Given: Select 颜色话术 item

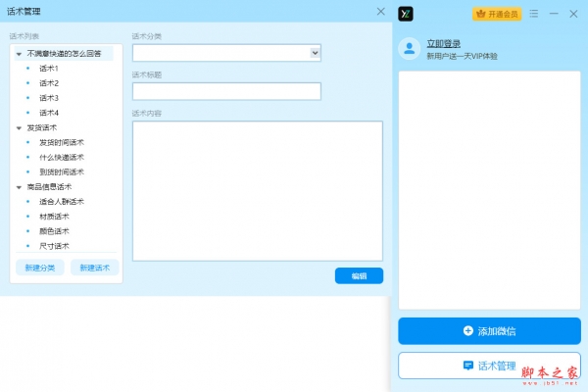Looking at the screenshot, I should (54, 231).
